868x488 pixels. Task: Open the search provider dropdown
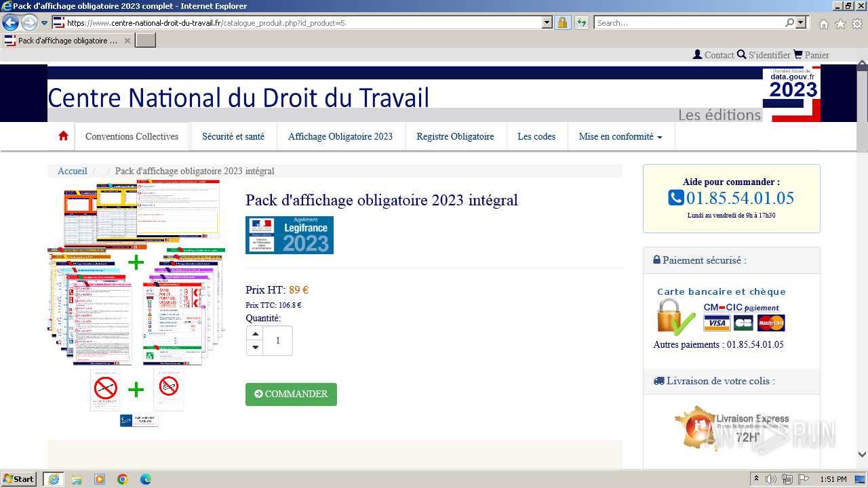tap(802, 22)
